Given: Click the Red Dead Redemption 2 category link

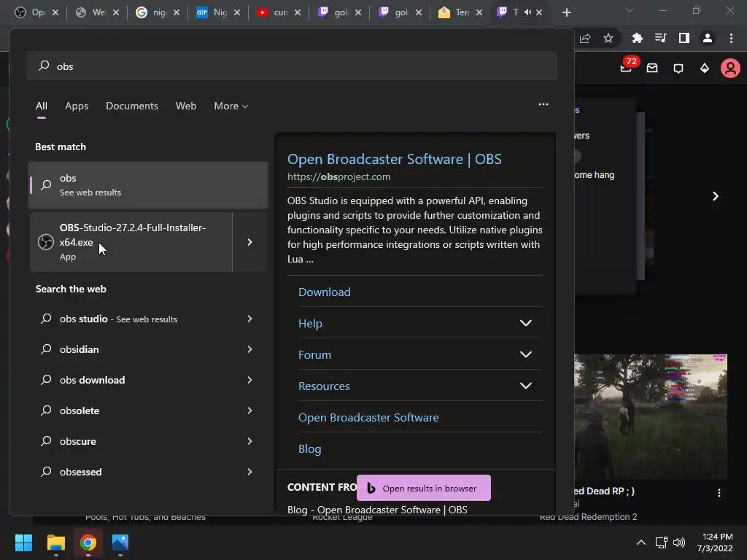Looking at the screenshot, I should pyautogui.click(x=589, y=517).
